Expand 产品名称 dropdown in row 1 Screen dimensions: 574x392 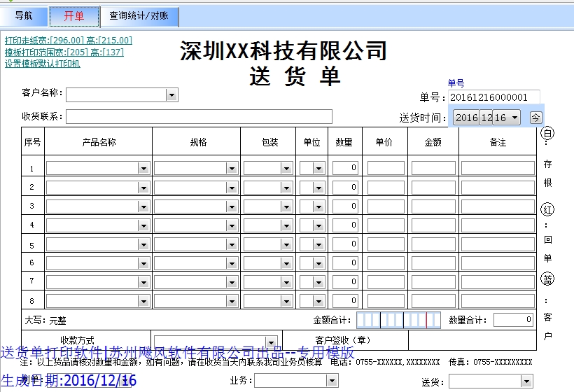coord(143,169)
